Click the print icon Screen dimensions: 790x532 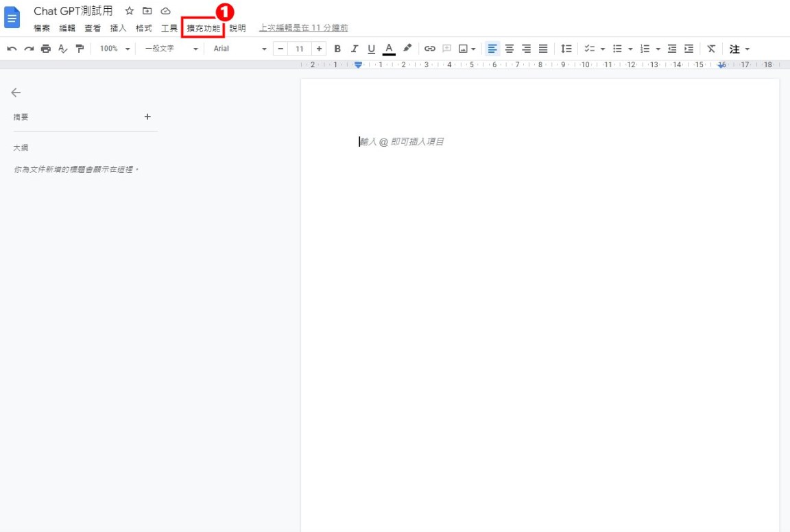(46, 49)
